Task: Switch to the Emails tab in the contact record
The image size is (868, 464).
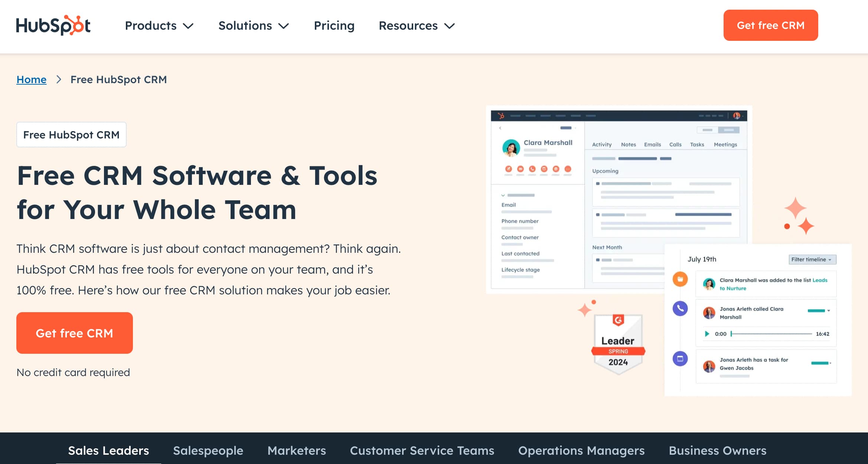Action: pyautogui.click(x=652, y=144)
